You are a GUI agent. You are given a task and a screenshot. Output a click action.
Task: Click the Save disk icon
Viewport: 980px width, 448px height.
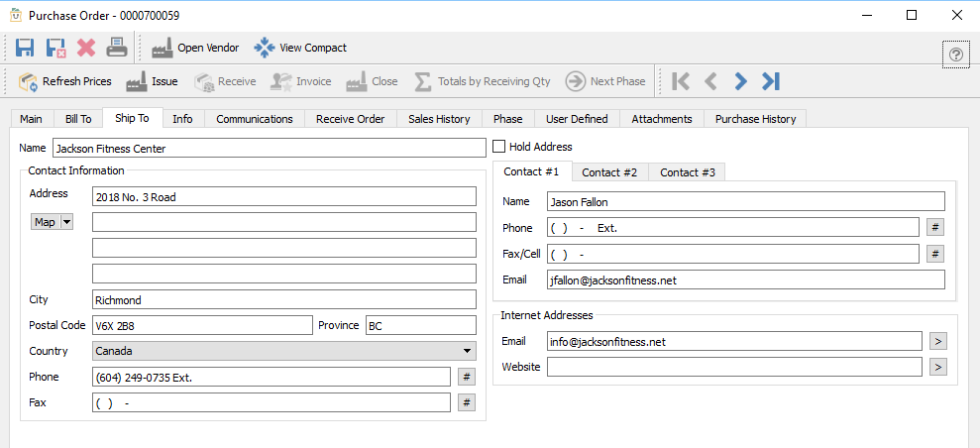coord(26,48)
